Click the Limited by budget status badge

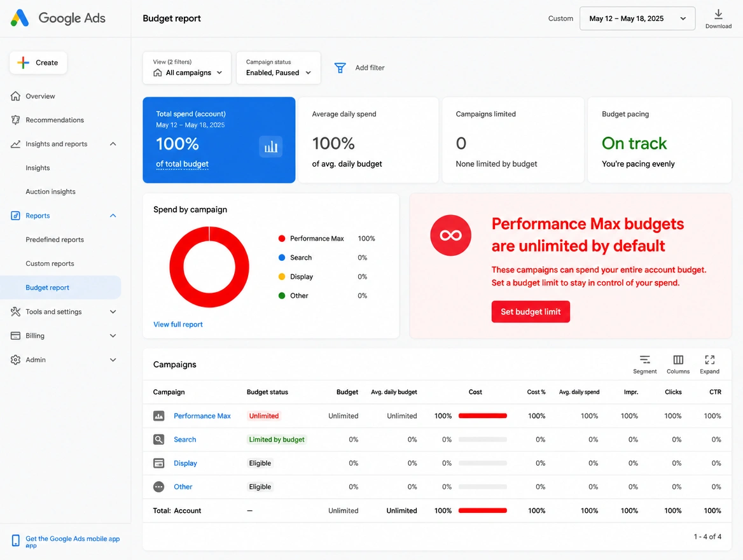pyautogui.click(x=277, y=440)
